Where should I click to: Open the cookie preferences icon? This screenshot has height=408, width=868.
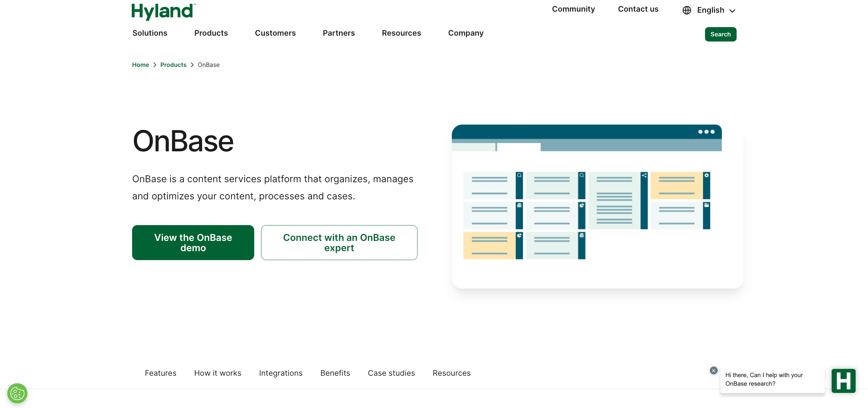pyautogui.click(x=17, y=393)
